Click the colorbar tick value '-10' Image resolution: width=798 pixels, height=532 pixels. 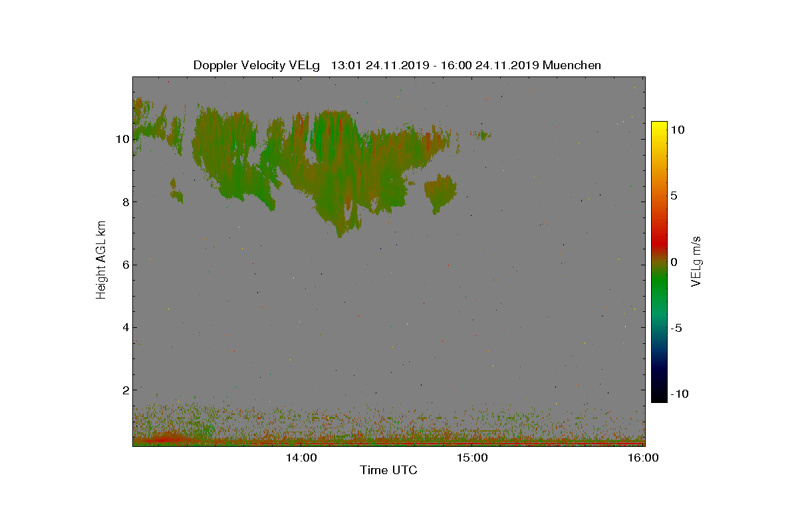(679, 394)
